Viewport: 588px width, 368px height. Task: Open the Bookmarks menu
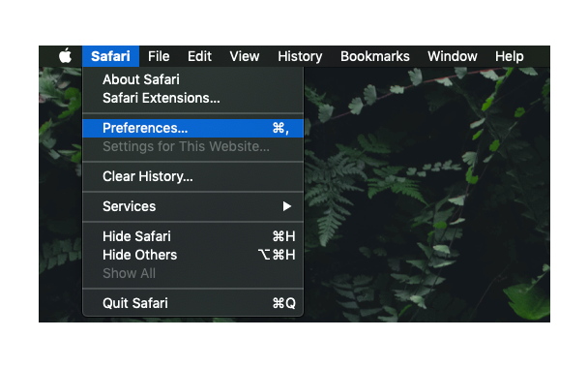pyautogui.click(x=375, y=56)
